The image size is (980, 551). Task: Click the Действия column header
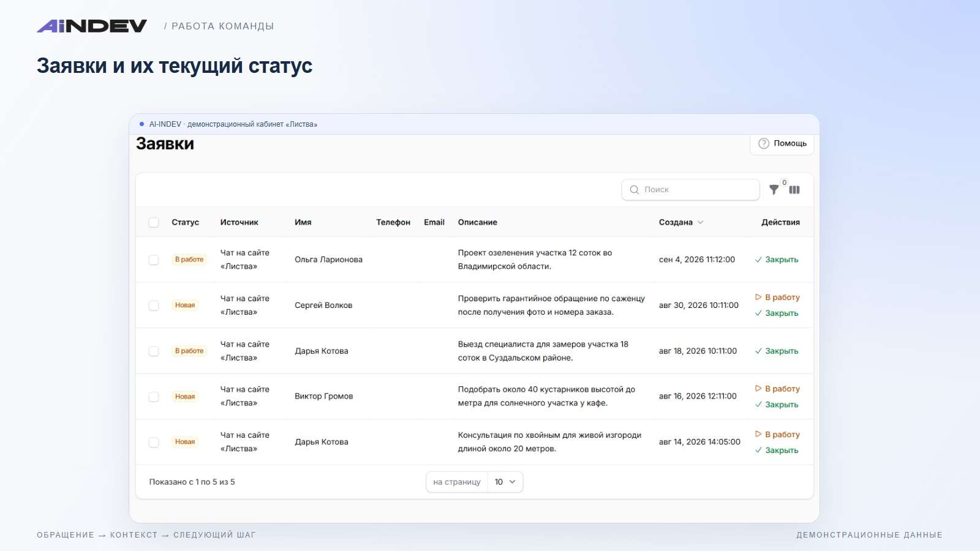[x=780, y=222]
